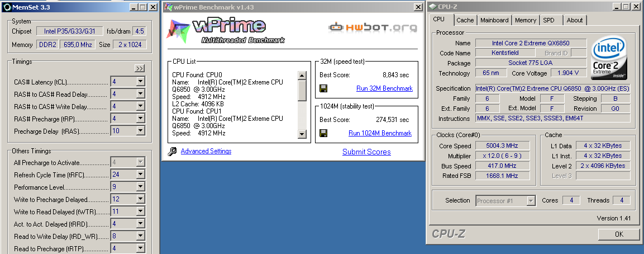Screen dimensions: 644x254
Task: Click the Submit Scores link
Action: [366, 152]
